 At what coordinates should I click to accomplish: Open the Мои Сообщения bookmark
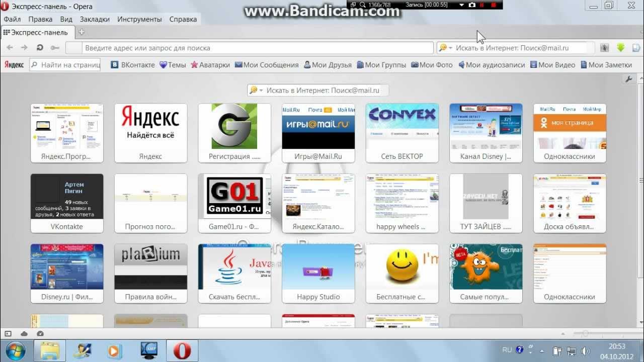(x=267, y=64)
